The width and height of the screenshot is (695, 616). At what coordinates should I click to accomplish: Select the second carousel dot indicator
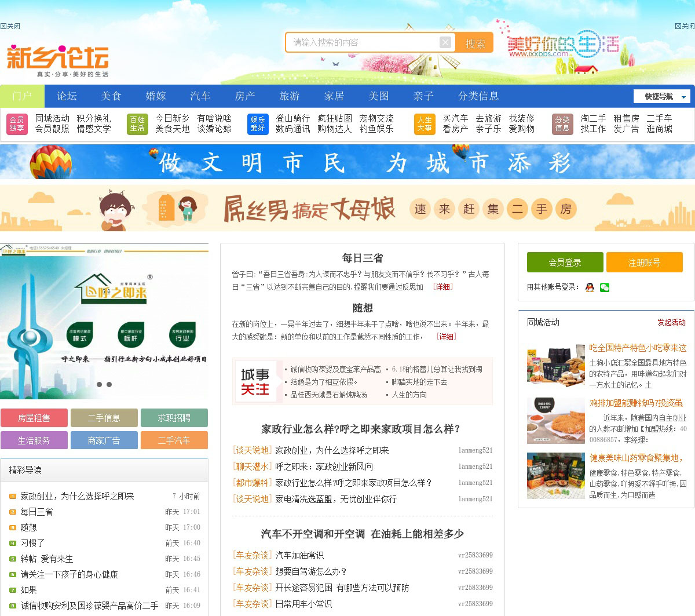click(x=109, y=384)
